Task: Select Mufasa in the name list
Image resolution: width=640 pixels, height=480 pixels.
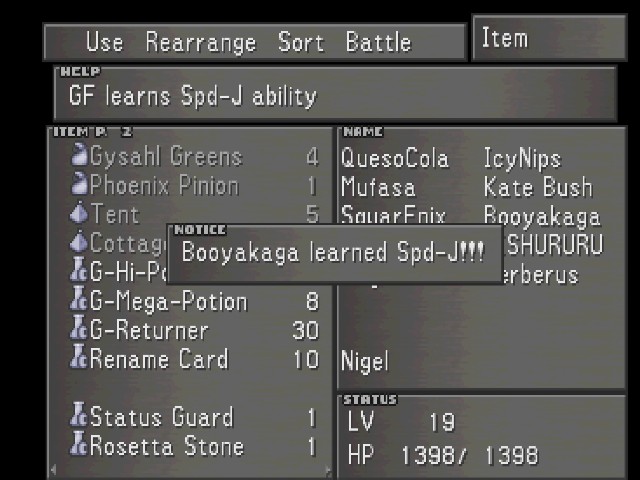Action: coord(378,187)
